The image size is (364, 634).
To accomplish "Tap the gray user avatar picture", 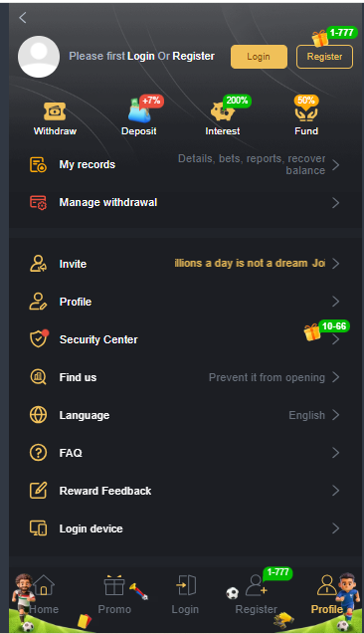I will coord(39,57).
